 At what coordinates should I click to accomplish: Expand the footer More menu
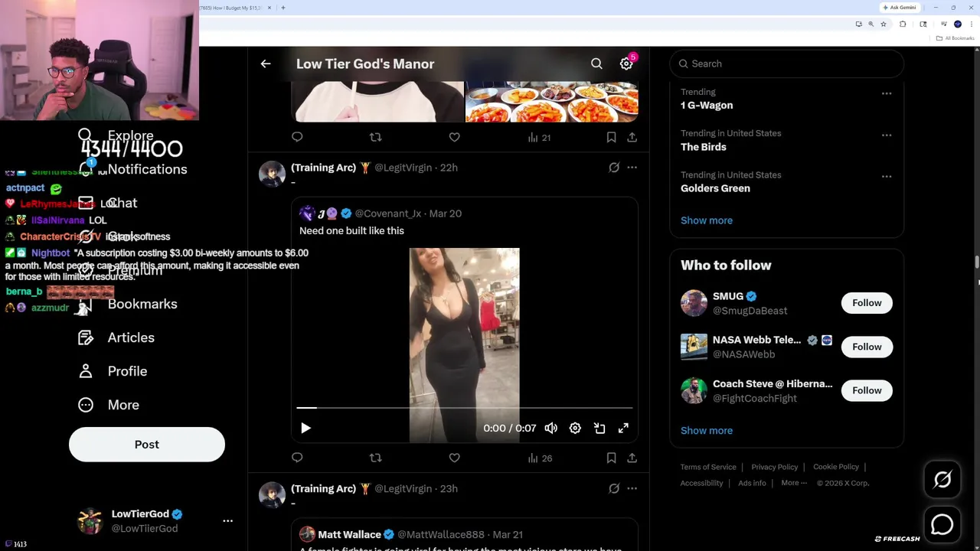(x=794, y=483)
